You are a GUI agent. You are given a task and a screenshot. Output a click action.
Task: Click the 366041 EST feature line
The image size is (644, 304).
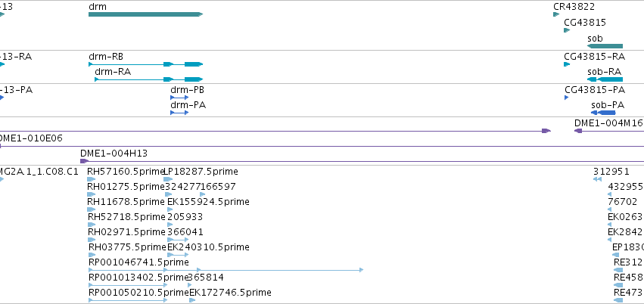click(179, 240)
